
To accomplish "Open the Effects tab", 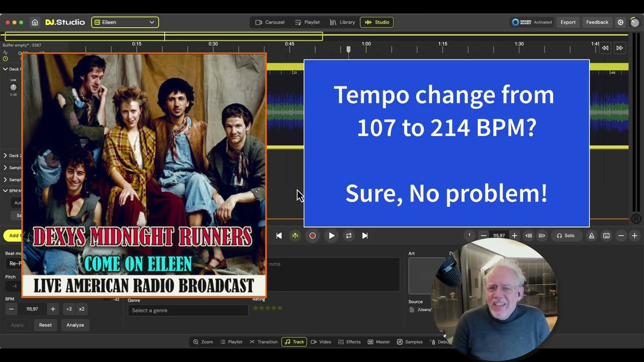I will click(x=350, y=342).
